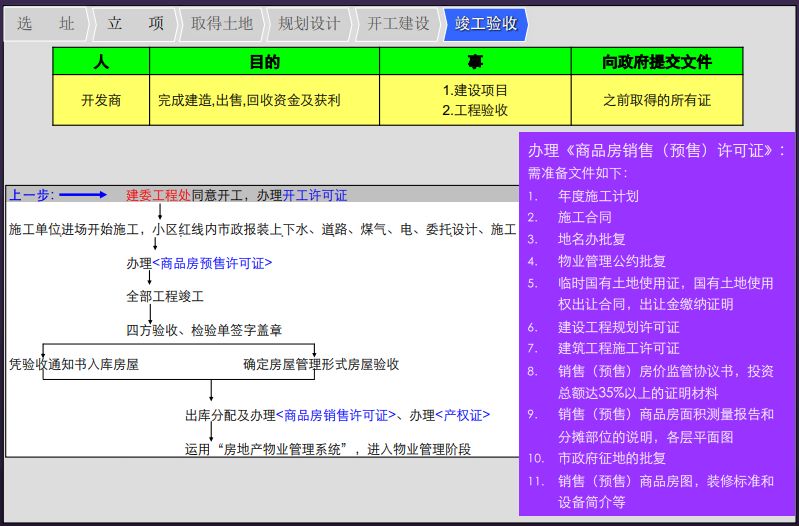
Task: Select the 开工建设 step tab
Action: click(x=398, y=23)
